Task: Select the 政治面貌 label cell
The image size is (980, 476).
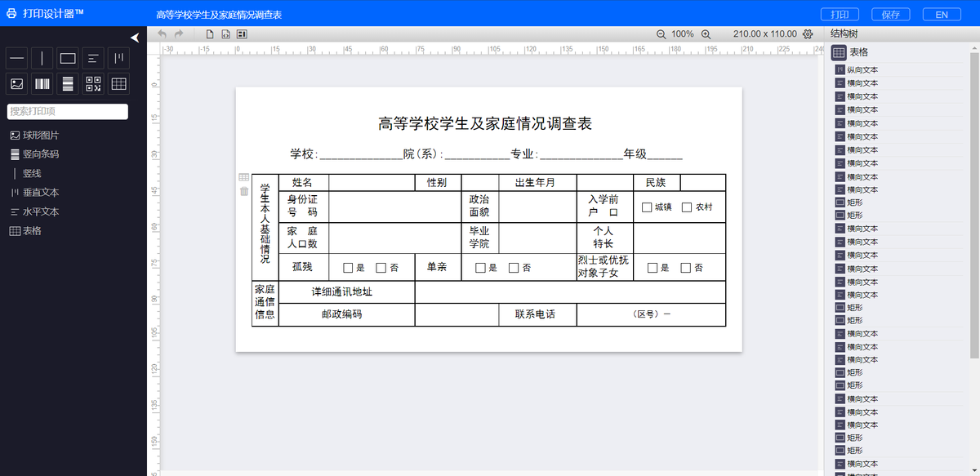Action: [x=479, y=206]
